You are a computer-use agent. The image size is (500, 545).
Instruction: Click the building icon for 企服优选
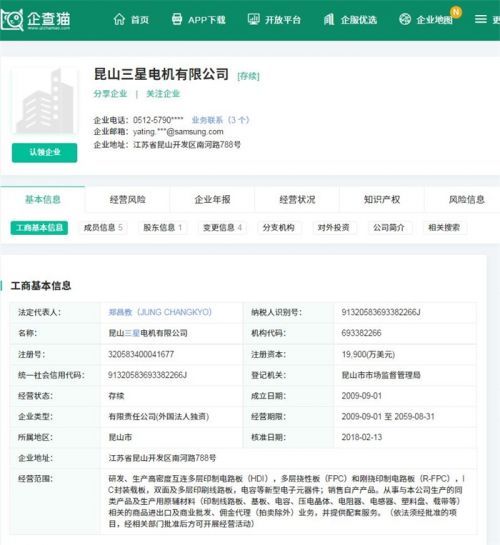pos(329,19)
